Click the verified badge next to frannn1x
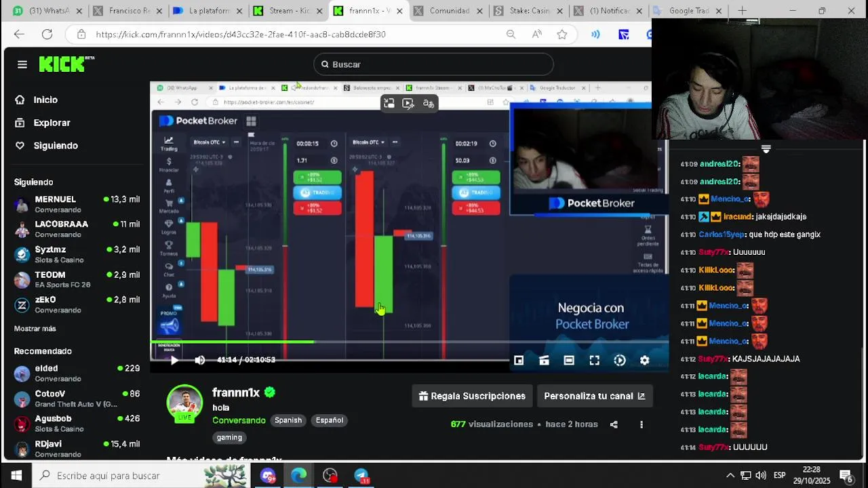This screenshot has width=868, height=488. pos(270,392)
